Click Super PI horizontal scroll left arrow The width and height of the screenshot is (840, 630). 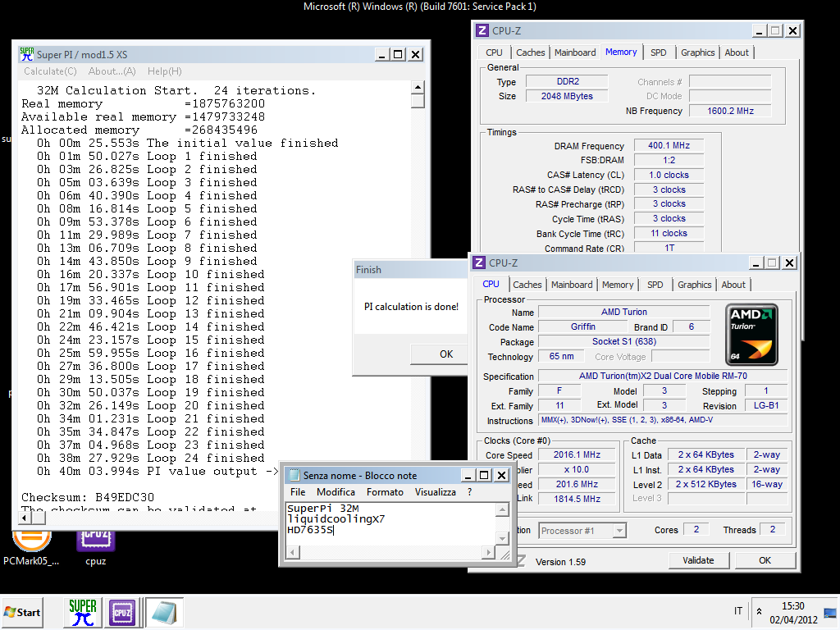tap(24, 518)
